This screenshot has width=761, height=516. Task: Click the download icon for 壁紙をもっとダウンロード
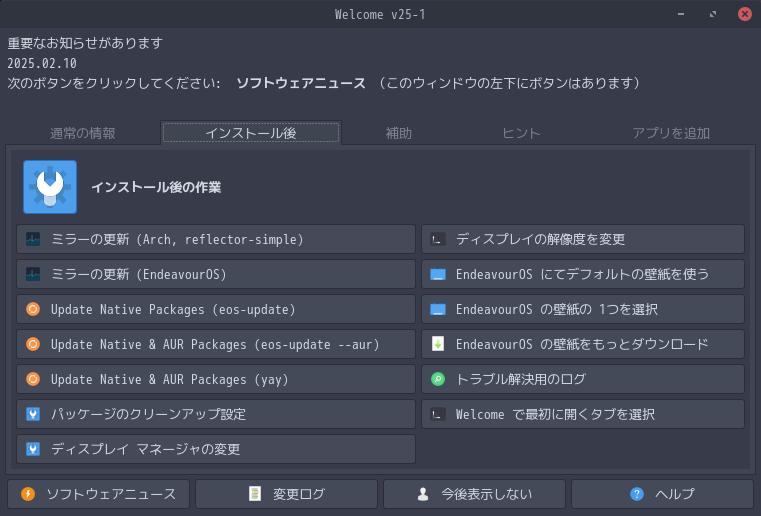pos(437,345)
